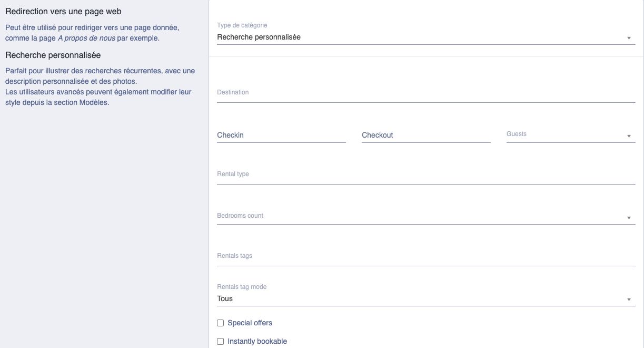Screen dimensions: 644x348
Task: Click the Bedrooms count arrow icon
Action: pyautogui.click(x=629, y=218)
